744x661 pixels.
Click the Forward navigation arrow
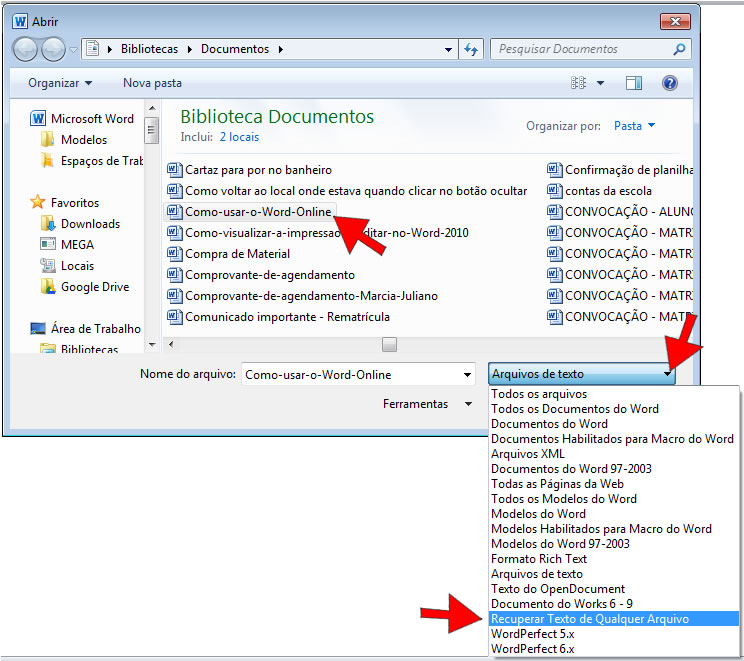pos(53,49)
